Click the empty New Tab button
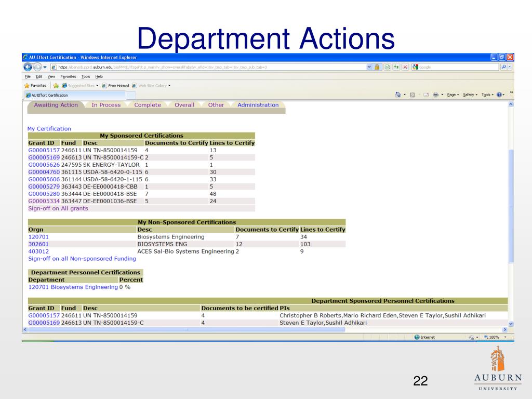The width and height of the screenshot is (532, 399). pos(131,96)
